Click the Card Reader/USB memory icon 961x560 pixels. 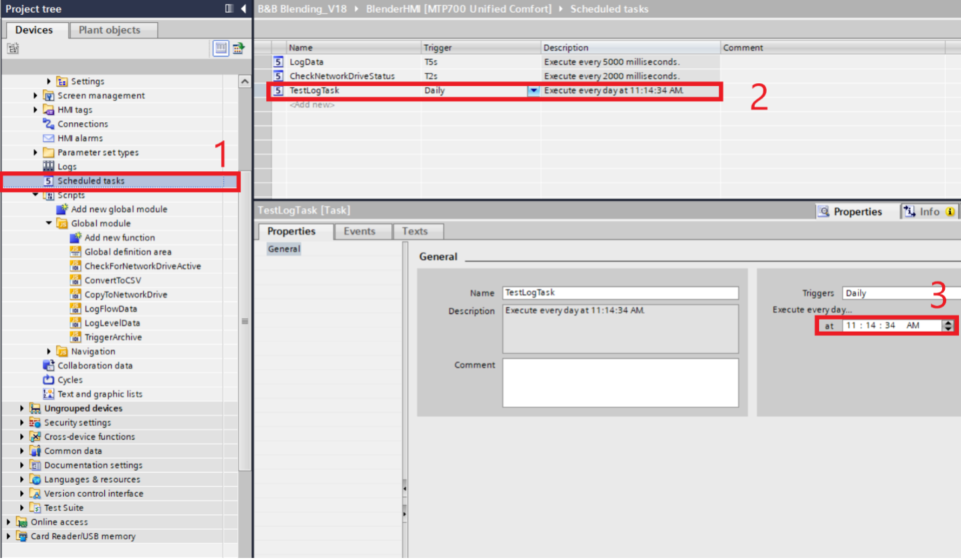(x=22, y=536)
